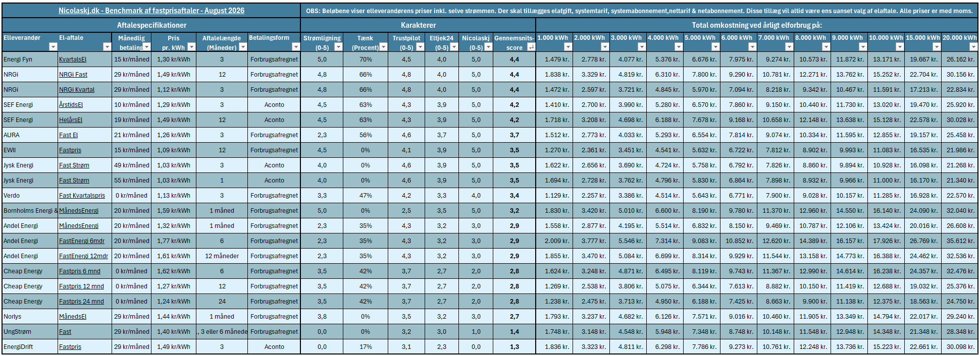Open MånedsEnergi link in the 1,32 kr/kWh row

[79, 226]
